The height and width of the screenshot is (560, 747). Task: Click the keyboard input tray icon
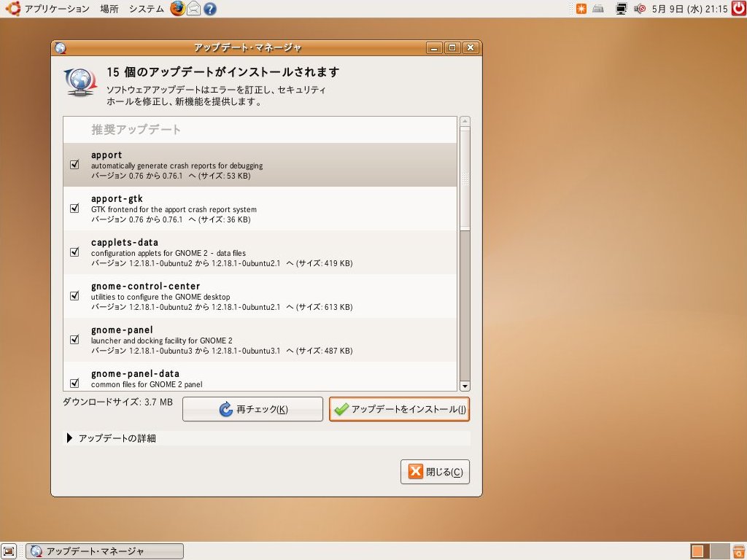(598, 9)
